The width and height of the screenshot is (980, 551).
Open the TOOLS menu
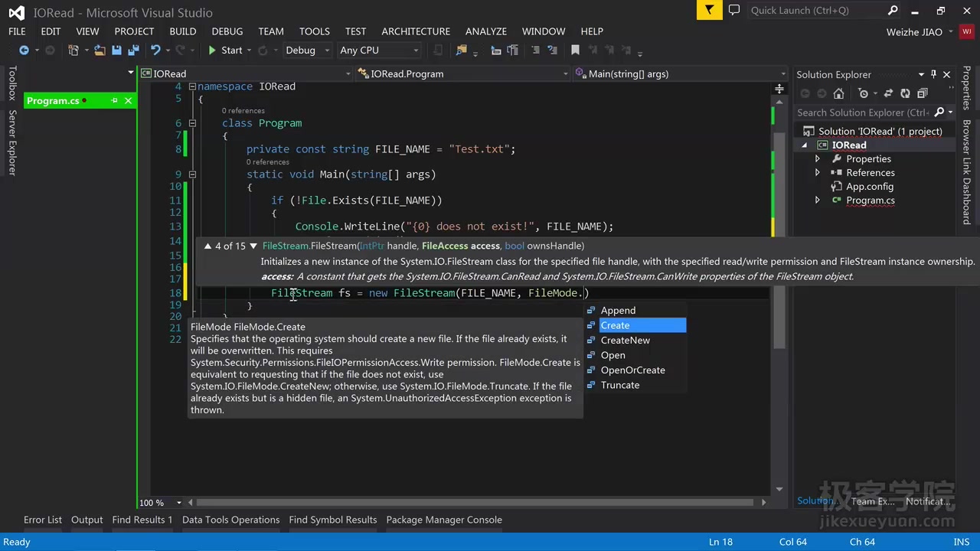pyautogui.click(x=315, y=31)
